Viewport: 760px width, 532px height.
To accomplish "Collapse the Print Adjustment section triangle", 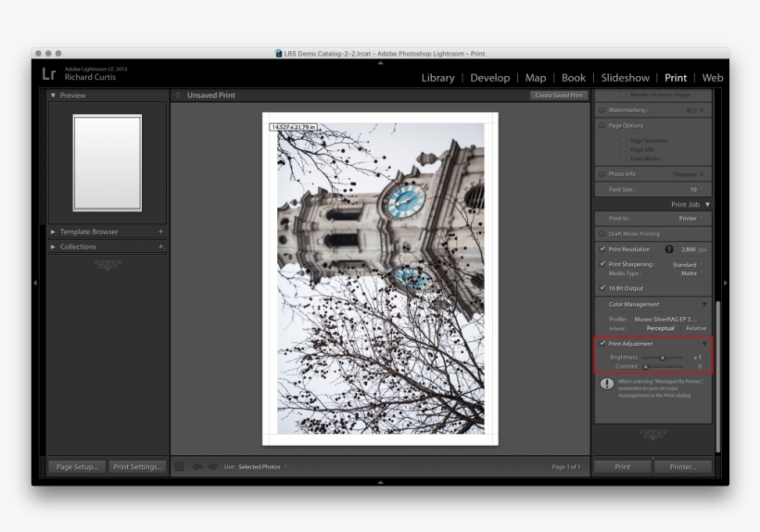I will pyautogui.click(x=704, y=344).
